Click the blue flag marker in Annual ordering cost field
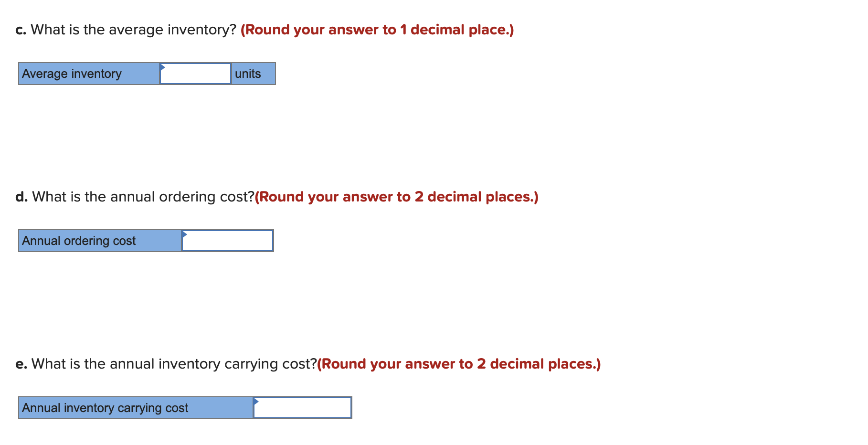The height and width of the screenshot is (445, 868). click(184, 234)
